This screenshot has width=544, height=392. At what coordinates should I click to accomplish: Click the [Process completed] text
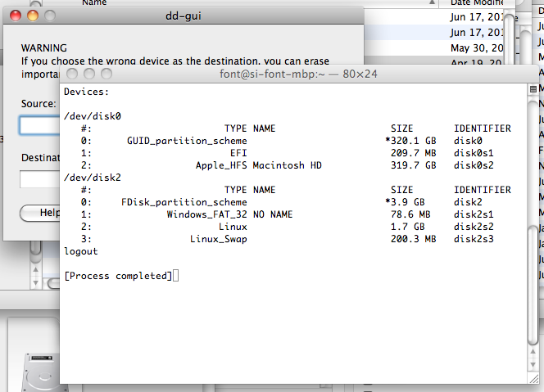(x=118, y=276)
